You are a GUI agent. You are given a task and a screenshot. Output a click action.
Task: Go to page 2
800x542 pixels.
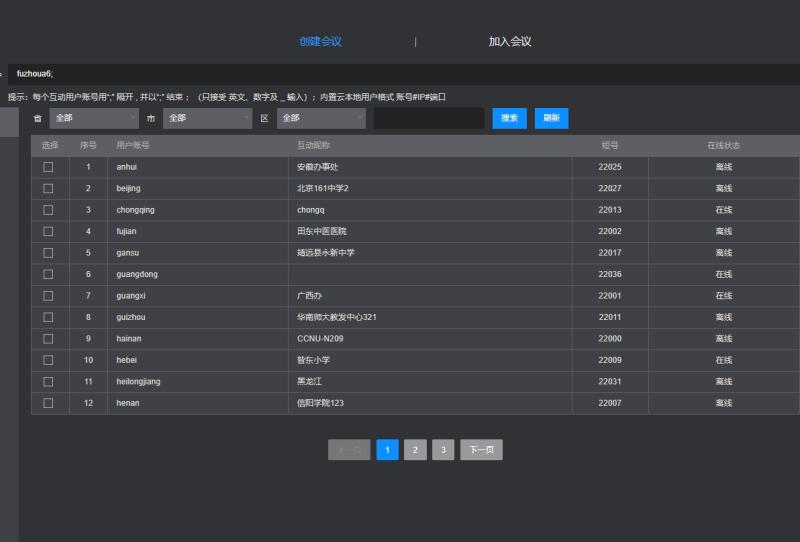click(415, 450)
